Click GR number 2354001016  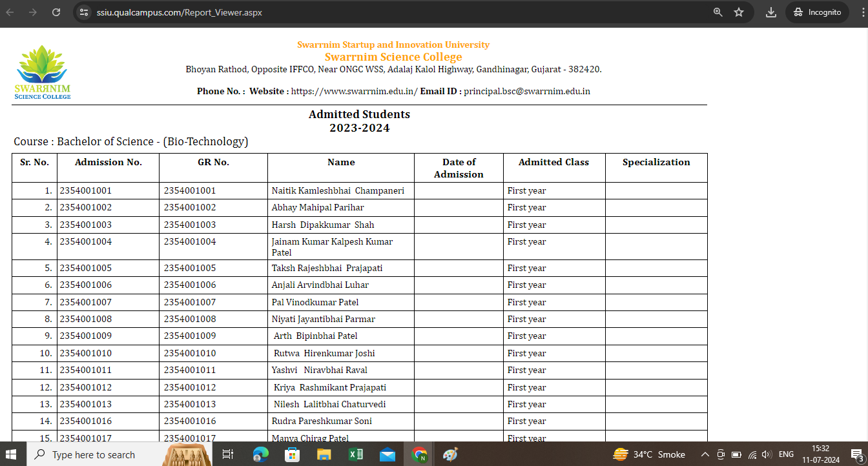click(x=190, y=421)
